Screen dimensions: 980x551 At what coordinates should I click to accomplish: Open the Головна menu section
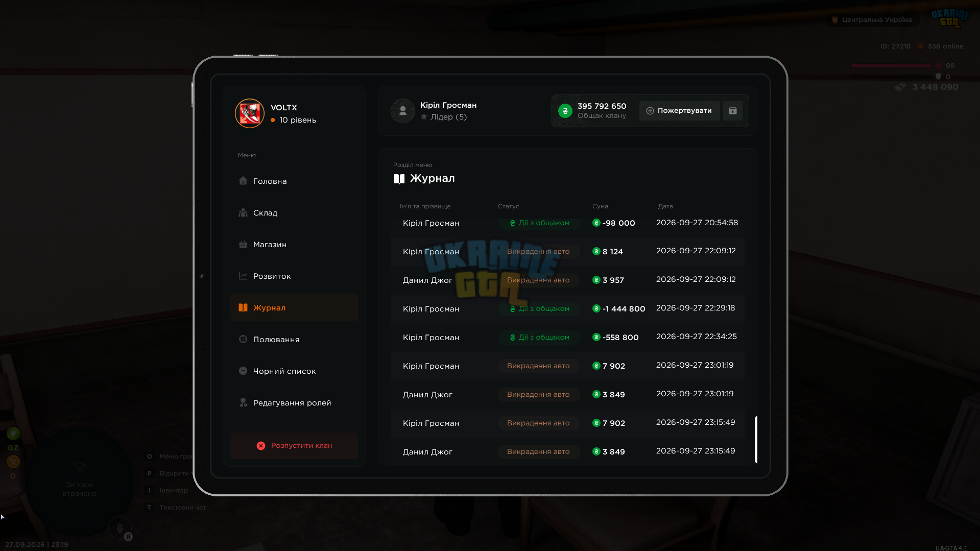(x=294, y=181)
